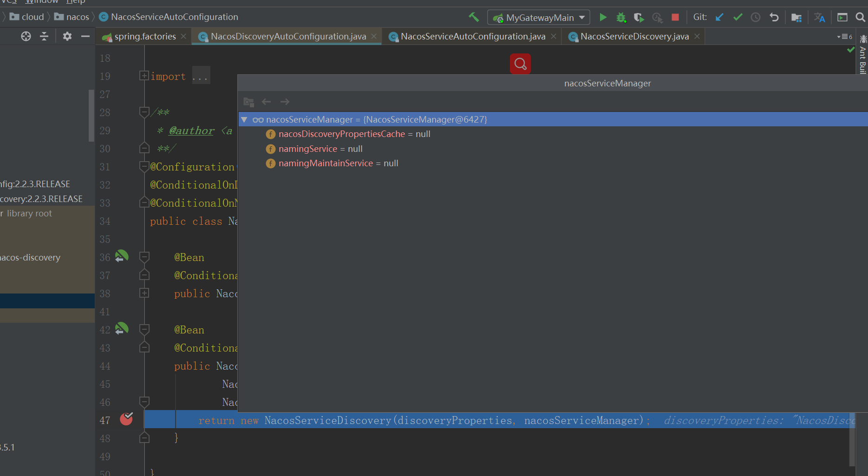Collapse the nacosServiceManager variable node

click(244, 119)
